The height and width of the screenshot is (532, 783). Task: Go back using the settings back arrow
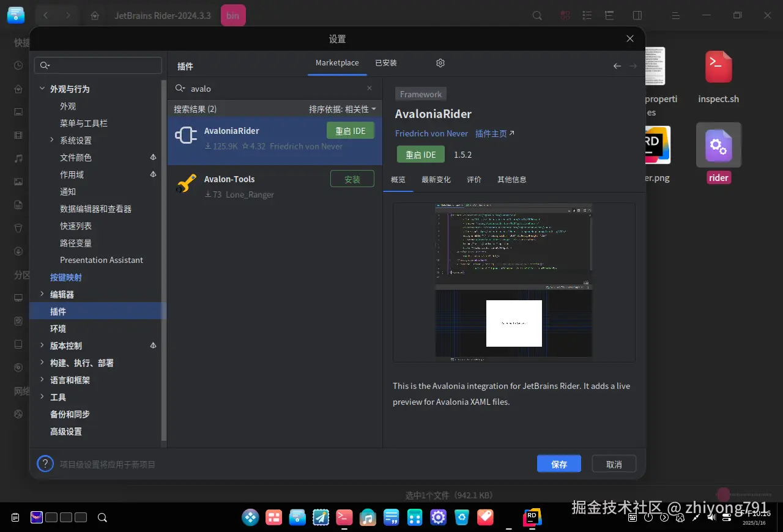(617, 66)
